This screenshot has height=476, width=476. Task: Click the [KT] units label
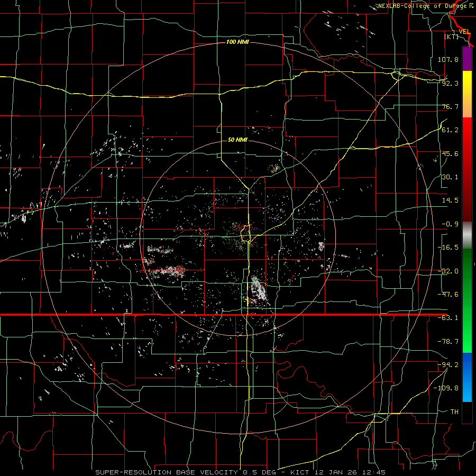pos(452,36)
